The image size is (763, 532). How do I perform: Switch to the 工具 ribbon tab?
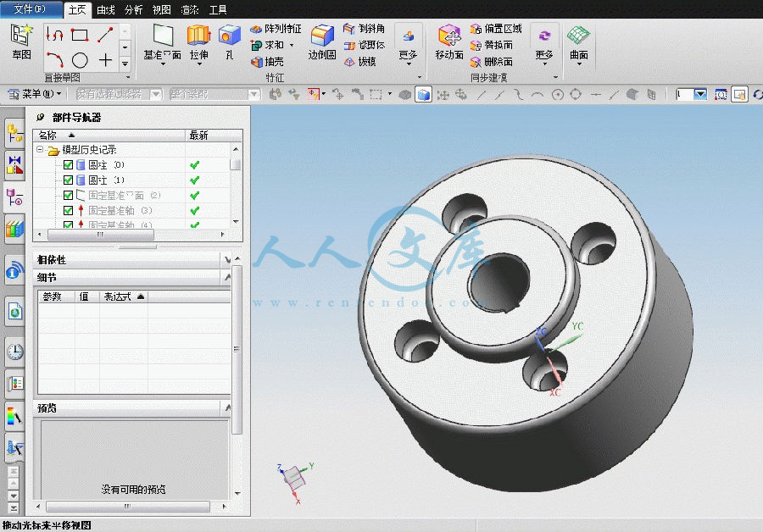click(x=218, y=9)
